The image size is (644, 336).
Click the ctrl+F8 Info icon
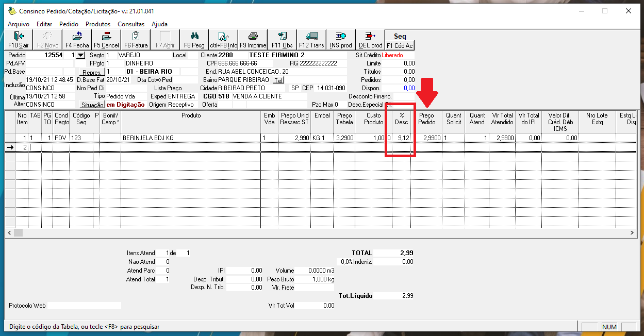click(223, 36)
